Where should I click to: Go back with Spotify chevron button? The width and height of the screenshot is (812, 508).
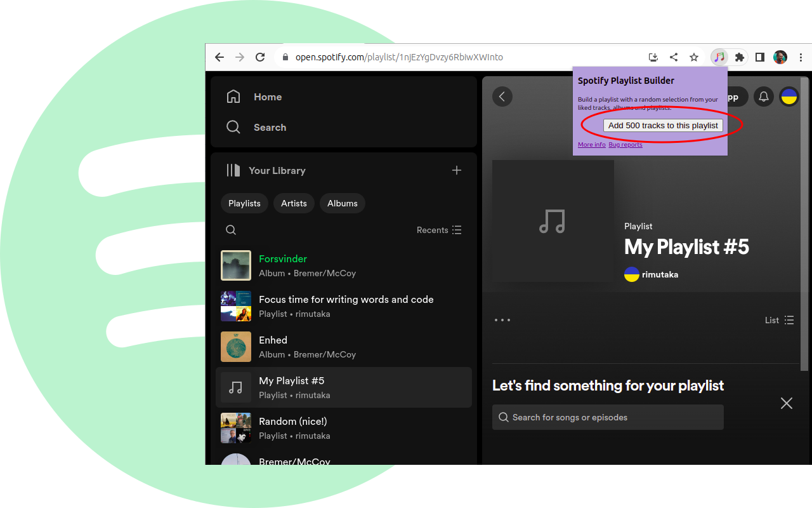502,97
